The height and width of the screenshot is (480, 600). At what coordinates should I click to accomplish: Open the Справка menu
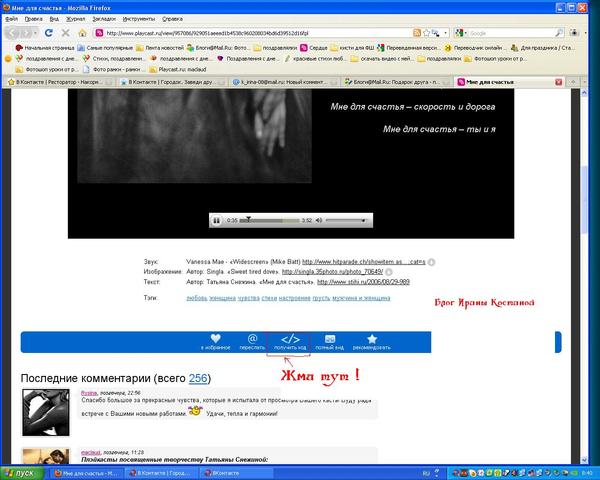pyautogui.click(x=172, y=19)
